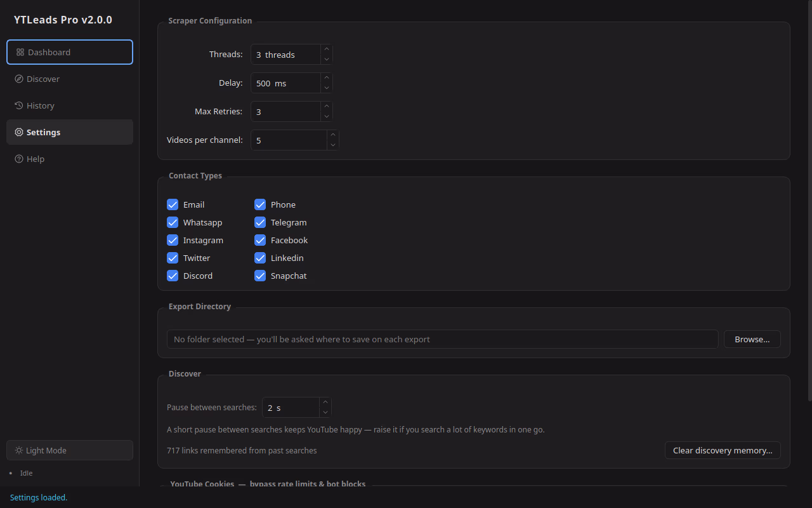This screenshot has width=812, height=508.
Task: Click the History clock icon
Action: coord(19,105)
